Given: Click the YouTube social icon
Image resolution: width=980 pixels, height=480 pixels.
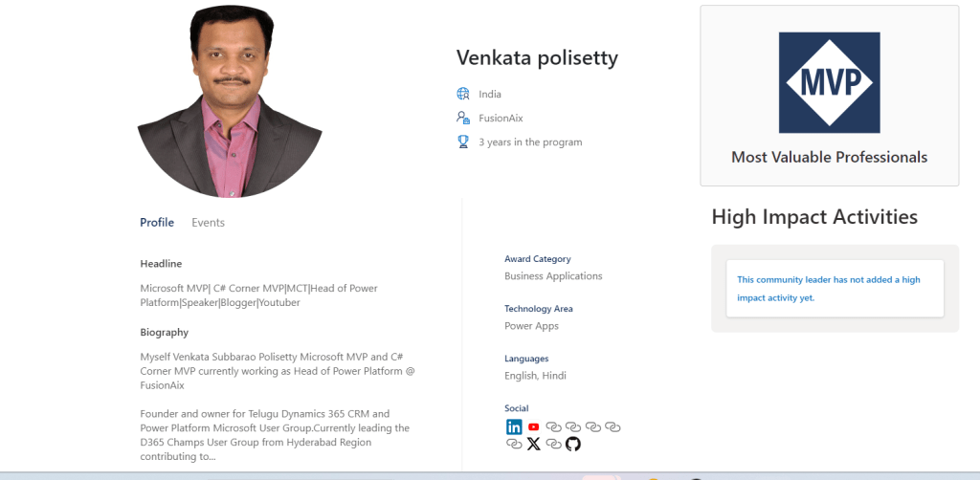Looking at the screenshot, I should (533, 427).
